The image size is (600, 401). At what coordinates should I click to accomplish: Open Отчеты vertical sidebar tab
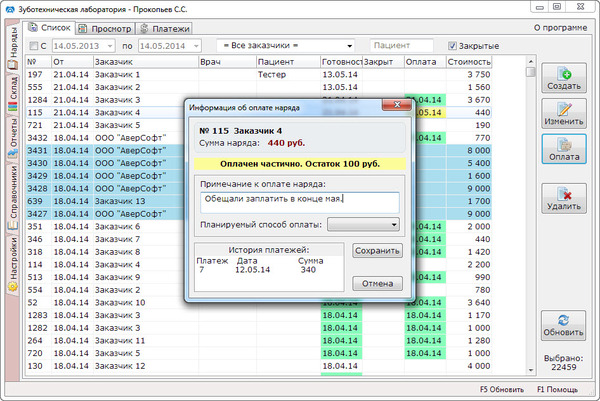[x=13, y=138]
